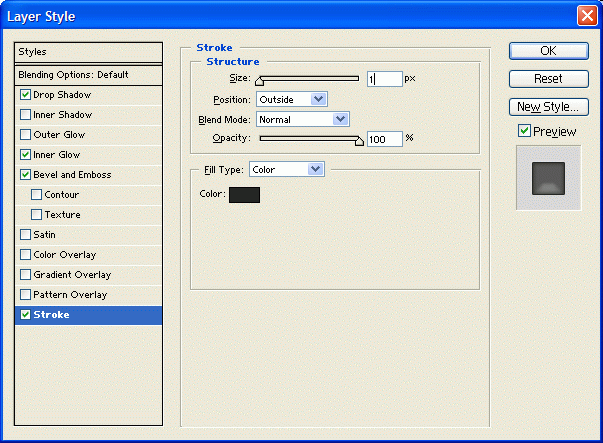Expand the Blend Mode dropdown
Screen dimensions: 603x443
click(302, 119)
